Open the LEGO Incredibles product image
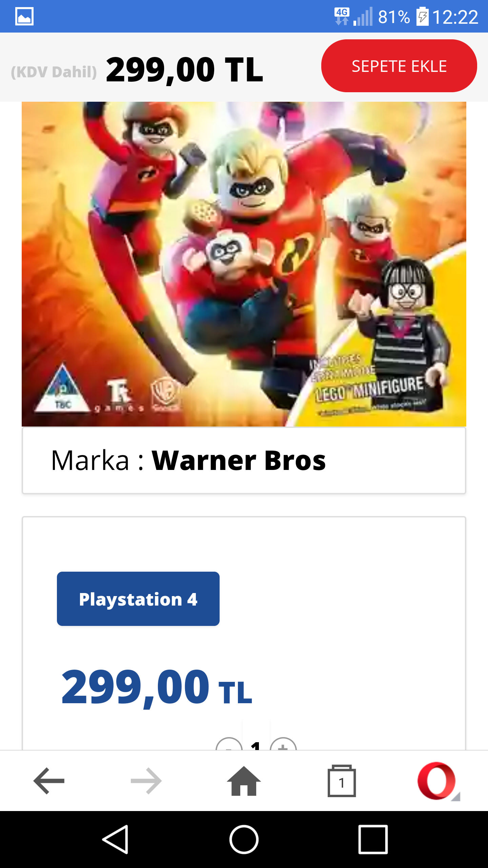 pos(244,264)
